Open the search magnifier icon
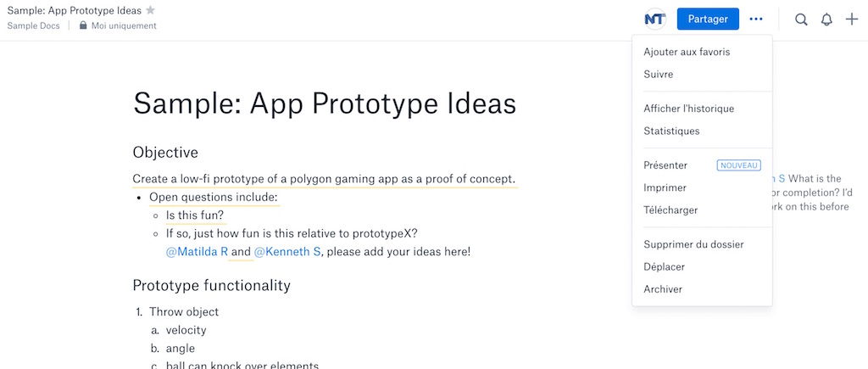Image resolution: width=868 pixels, height=369 pixels. (801, 20)
